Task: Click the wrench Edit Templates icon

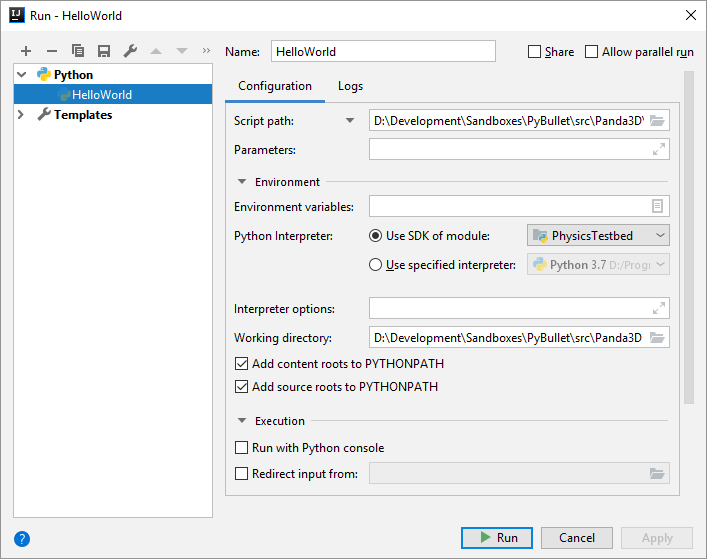Action: 130,51
